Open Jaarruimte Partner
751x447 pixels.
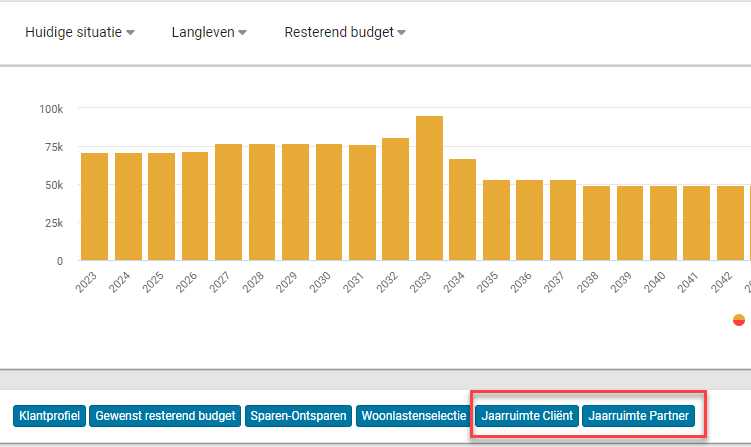[x=637, y=415]
